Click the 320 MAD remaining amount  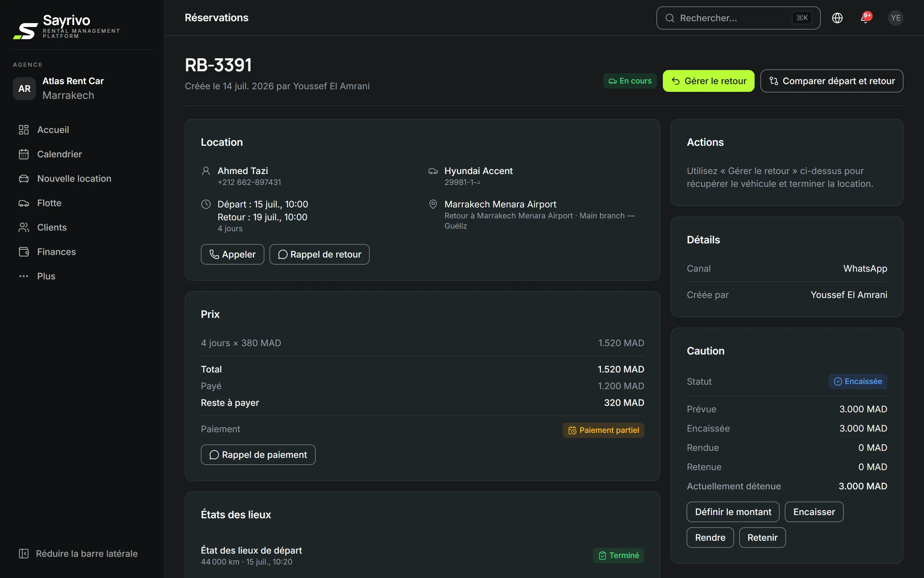(x=624, y=403)
